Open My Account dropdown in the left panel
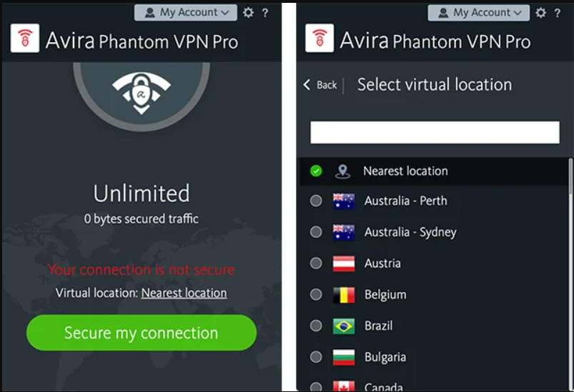This screenshot has width=574, height=392. click(186, 12)
